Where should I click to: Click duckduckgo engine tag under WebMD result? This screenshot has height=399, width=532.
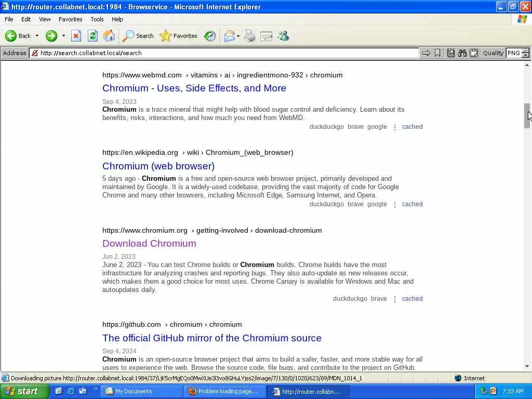[x=326, y=127]
